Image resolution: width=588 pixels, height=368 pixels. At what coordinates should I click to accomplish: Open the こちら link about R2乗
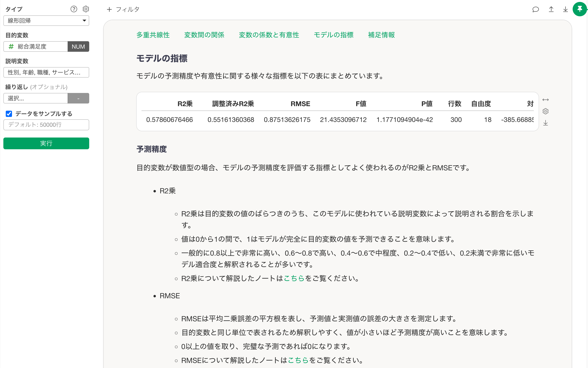pyautogui.click(x=294, y=278)
